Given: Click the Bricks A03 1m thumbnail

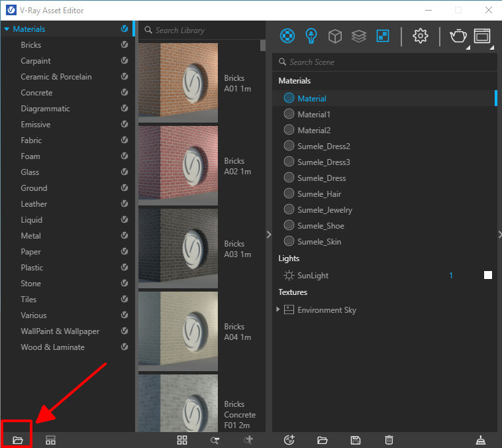Looking at the screenshot, I should coord(178,249).
